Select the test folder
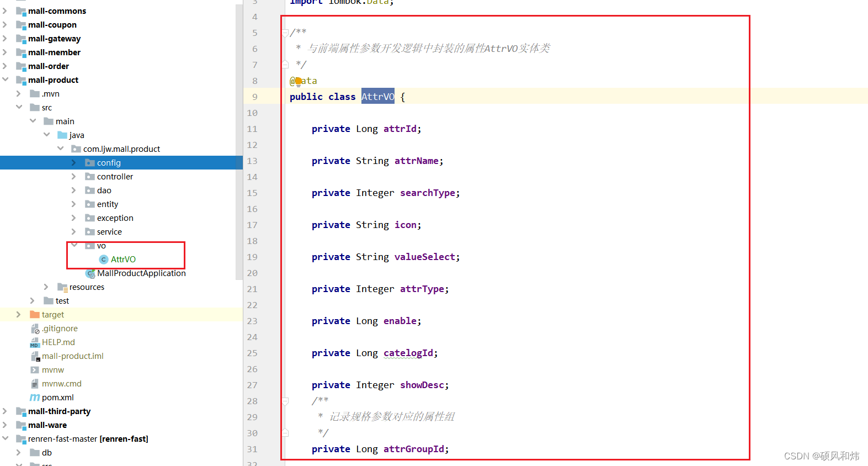Screen dimensions: 868x466 pyautogui.click(x=62, y=301)
